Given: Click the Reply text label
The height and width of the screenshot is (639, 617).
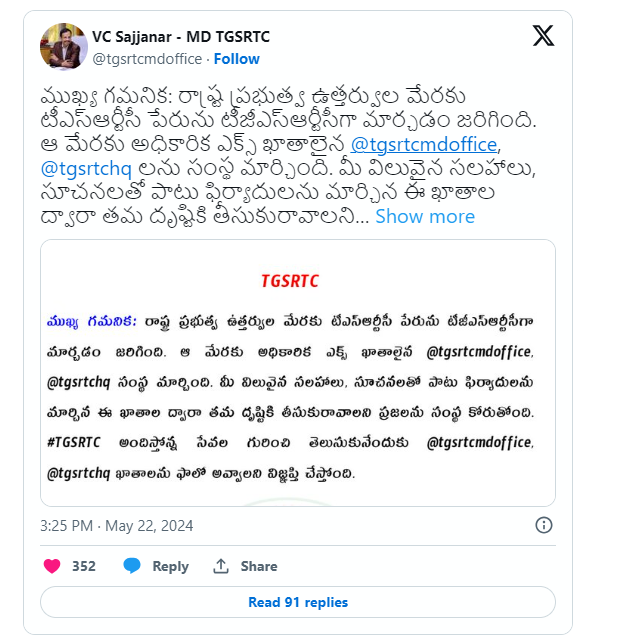Looking at the screenshot, I should [x=170, y=566].
